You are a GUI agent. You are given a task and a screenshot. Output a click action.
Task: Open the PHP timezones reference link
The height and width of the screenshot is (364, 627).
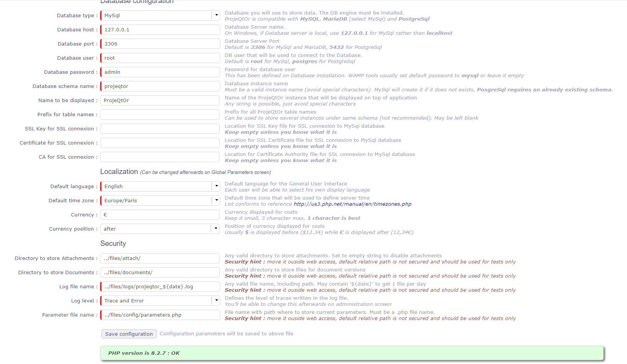click(352, 204)
